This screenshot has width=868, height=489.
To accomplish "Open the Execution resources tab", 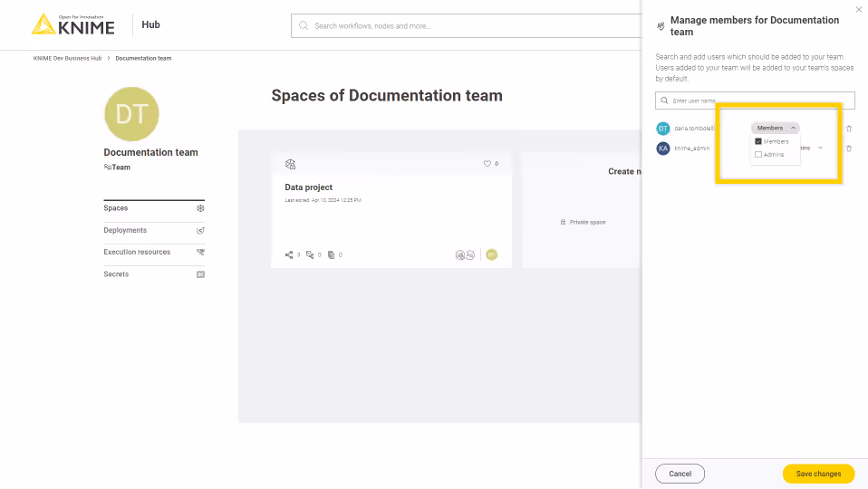I will click(x=154, y=253).
